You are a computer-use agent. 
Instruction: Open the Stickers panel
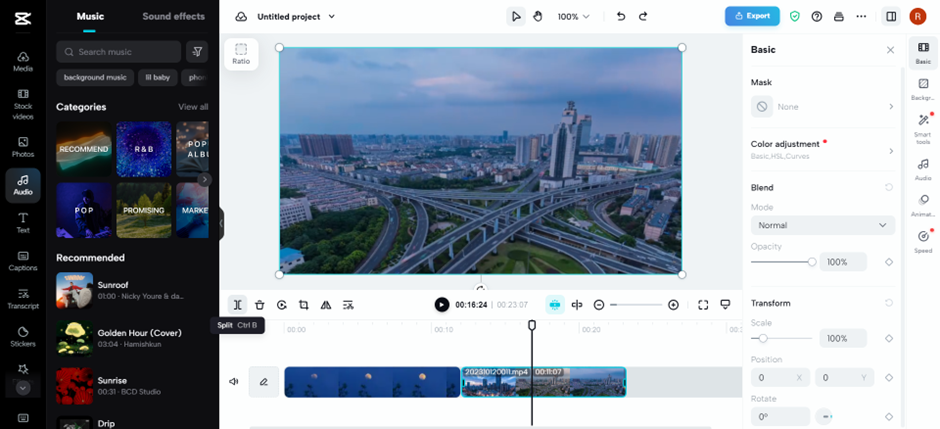point(23,337)
